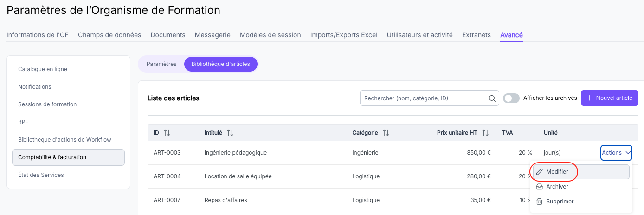
Task: Open the Informations de l'OF tab
Action: (38, 35)
